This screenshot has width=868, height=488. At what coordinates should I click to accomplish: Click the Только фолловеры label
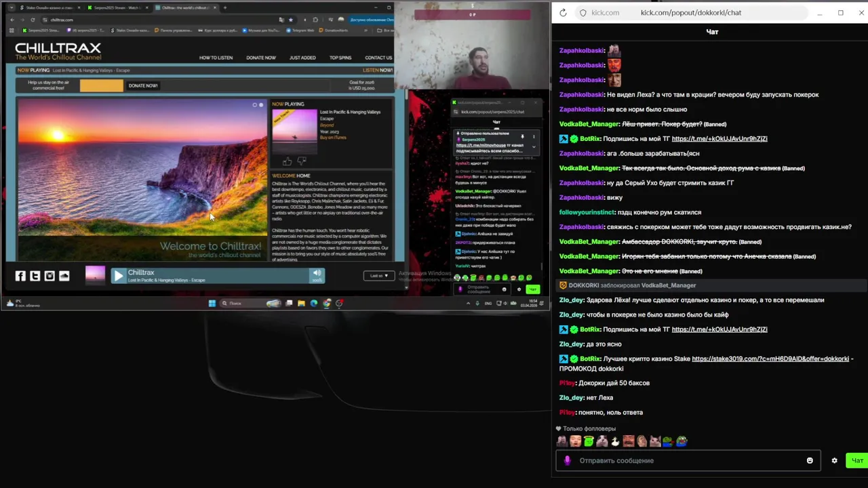click(589, 428)
